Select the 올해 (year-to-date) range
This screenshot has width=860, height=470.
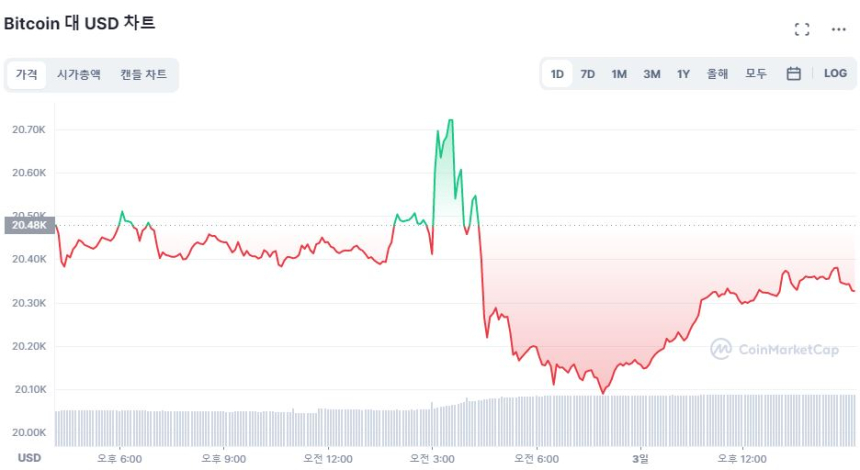717,74
